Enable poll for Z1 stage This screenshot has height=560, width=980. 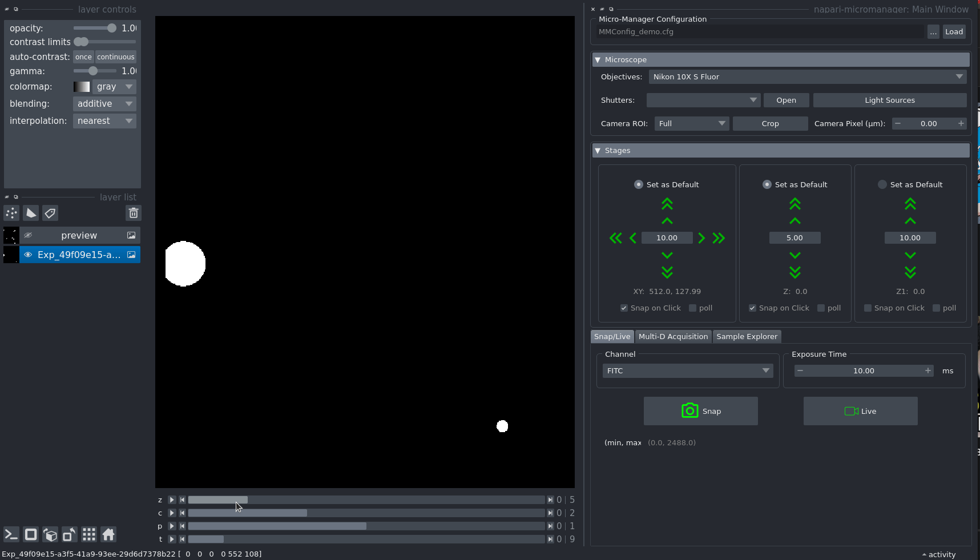936,308
